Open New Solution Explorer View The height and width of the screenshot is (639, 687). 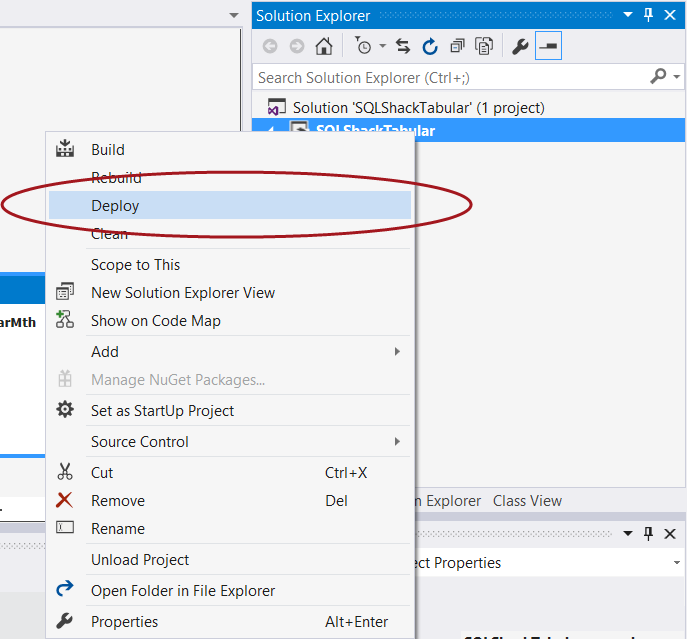pos(230,293)
